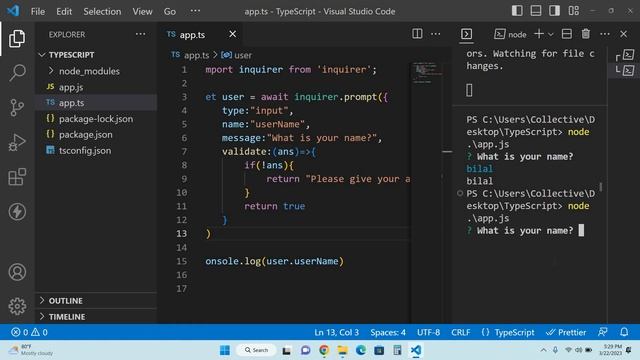Open errors and warnings in status bar
The image size is (640, 360).
[x=29, y=332]
